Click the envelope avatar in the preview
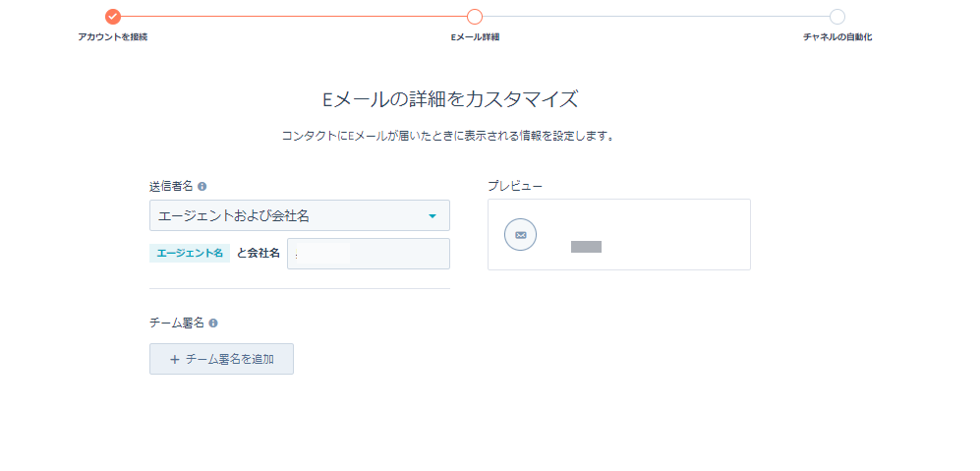The image size is (980, 471). 520,235
